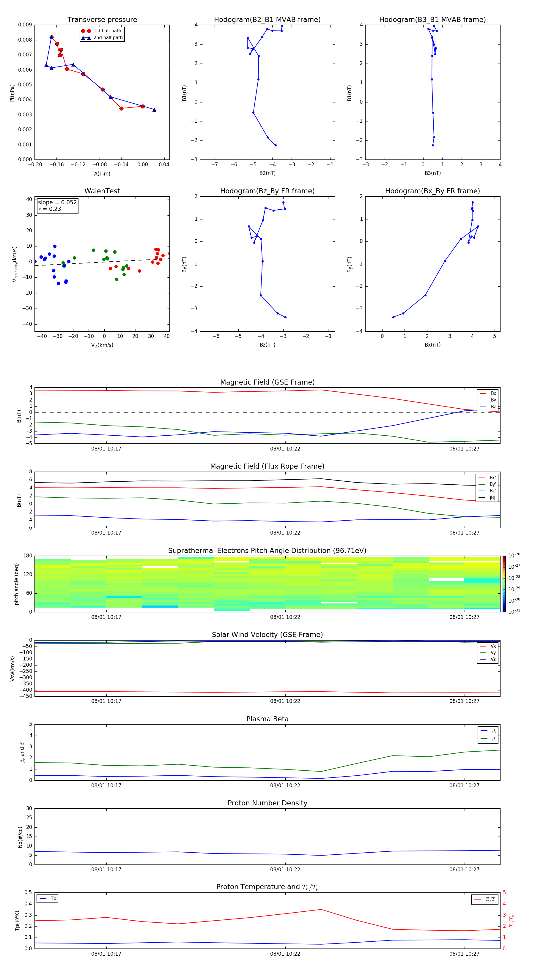Image resolution: width=535 pixels, height=980 pixels.
Task: Click "08/01 10:22" tick under GSE magnetic field
Action: (x=285, y=449)
